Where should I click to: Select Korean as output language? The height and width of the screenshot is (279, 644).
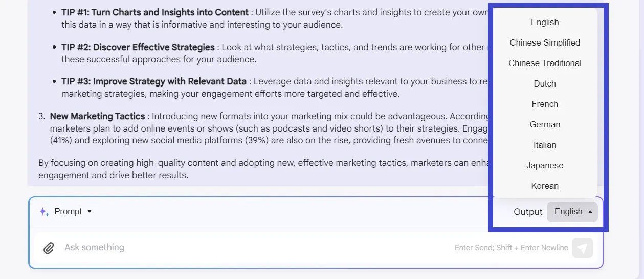[545, 186]
